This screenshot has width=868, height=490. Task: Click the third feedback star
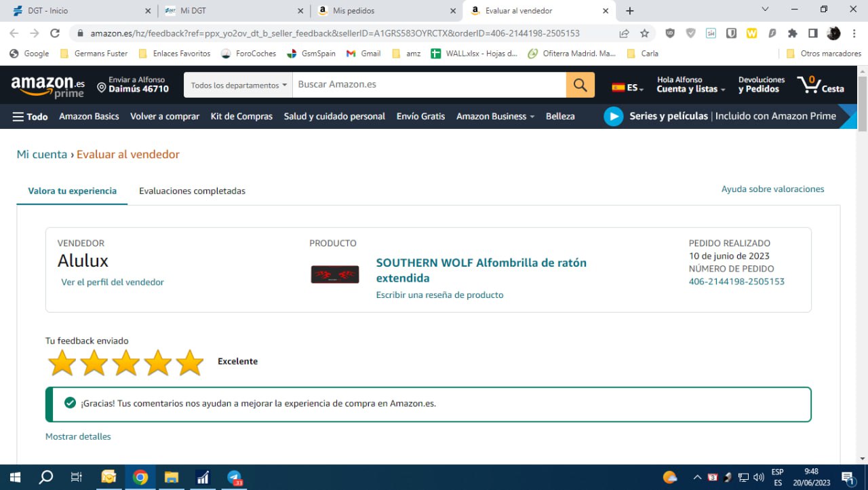coord(126,362)
